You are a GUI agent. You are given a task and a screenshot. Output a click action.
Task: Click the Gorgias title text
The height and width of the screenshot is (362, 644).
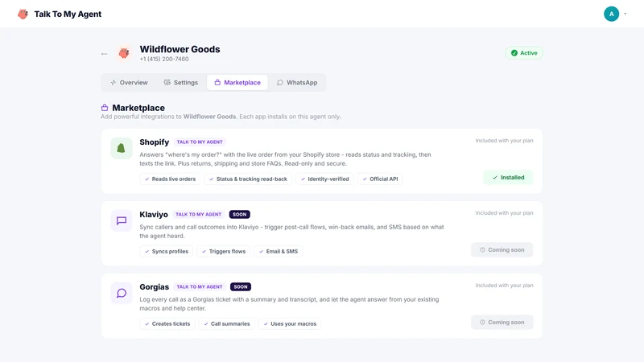tap(154, 287)
